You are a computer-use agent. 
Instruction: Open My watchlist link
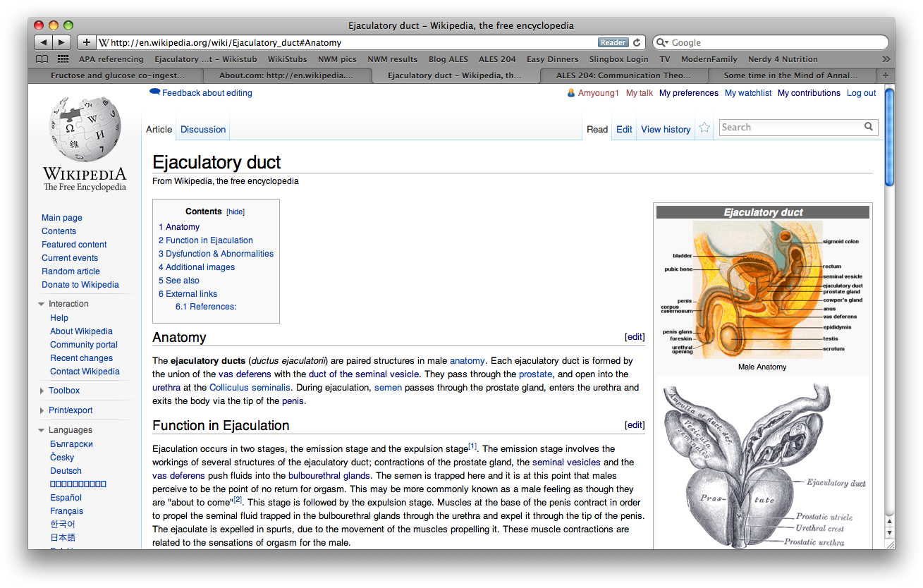[x=748, y=93]
